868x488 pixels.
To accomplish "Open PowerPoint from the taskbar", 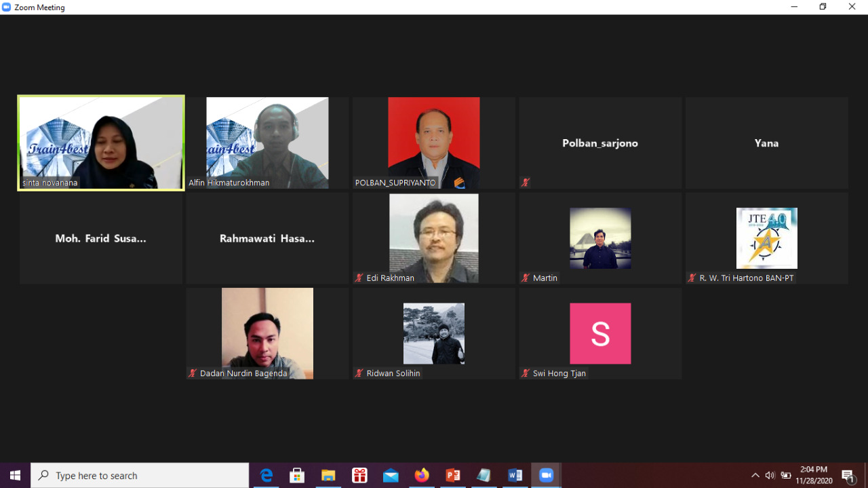I will tap(453, 475).
